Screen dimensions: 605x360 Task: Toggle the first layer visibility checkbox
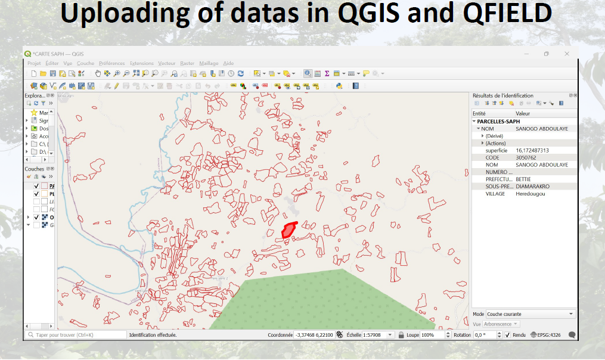pos(37,186)
